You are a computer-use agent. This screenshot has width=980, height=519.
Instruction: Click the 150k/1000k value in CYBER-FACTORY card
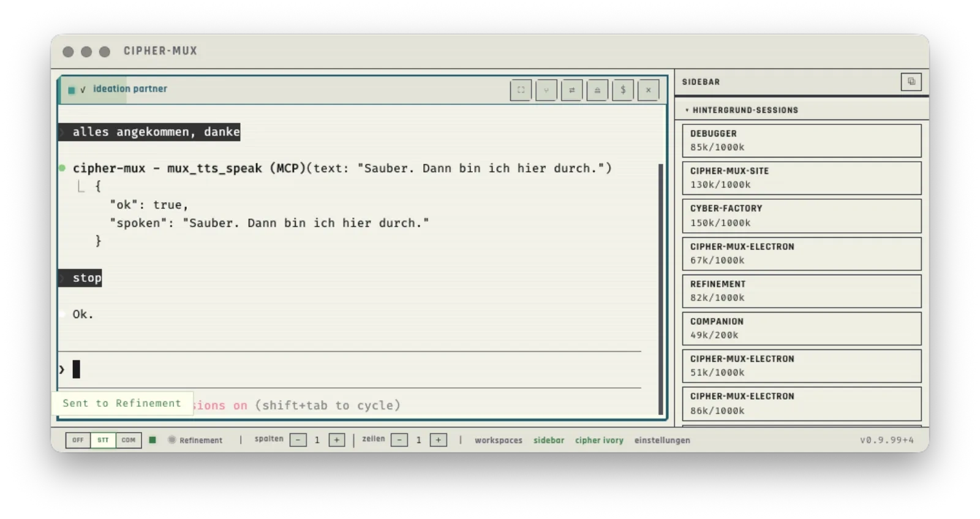720,223
